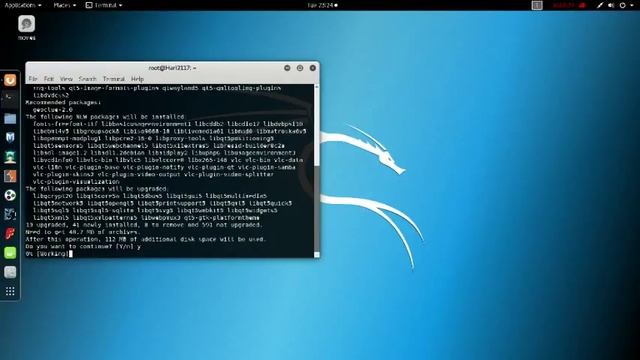Click the terminal vertical scrollbar

pyautogui.click(x=317, y=171)
